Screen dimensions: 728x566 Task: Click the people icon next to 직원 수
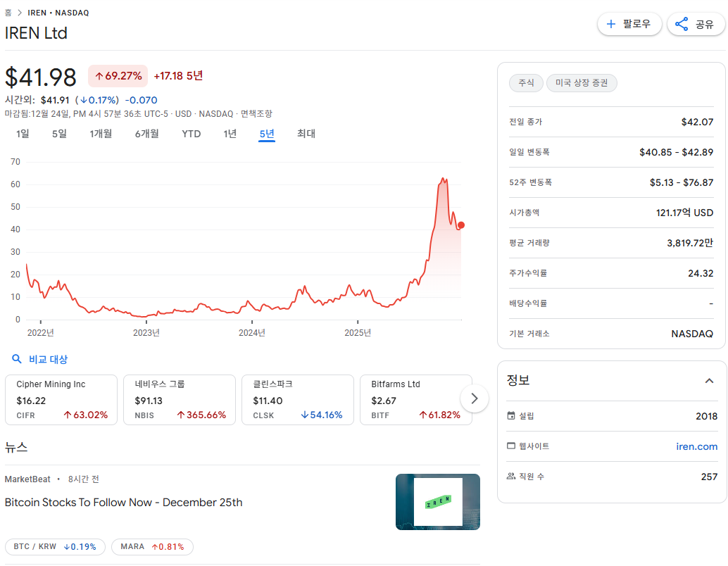pos(511,476)
